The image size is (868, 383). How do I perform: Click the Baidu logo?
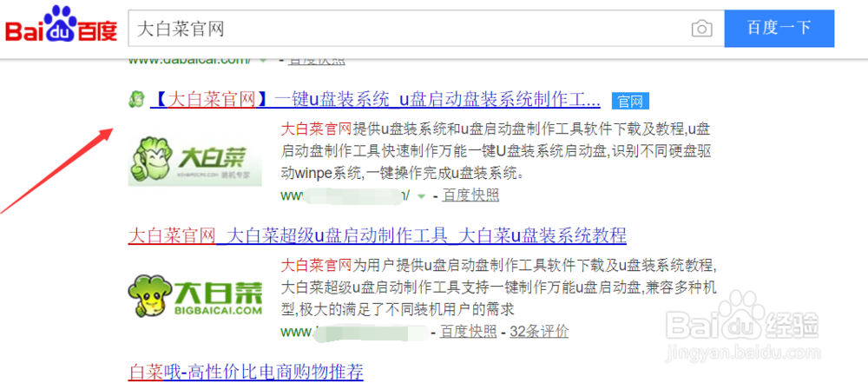(x=61, y=25)
